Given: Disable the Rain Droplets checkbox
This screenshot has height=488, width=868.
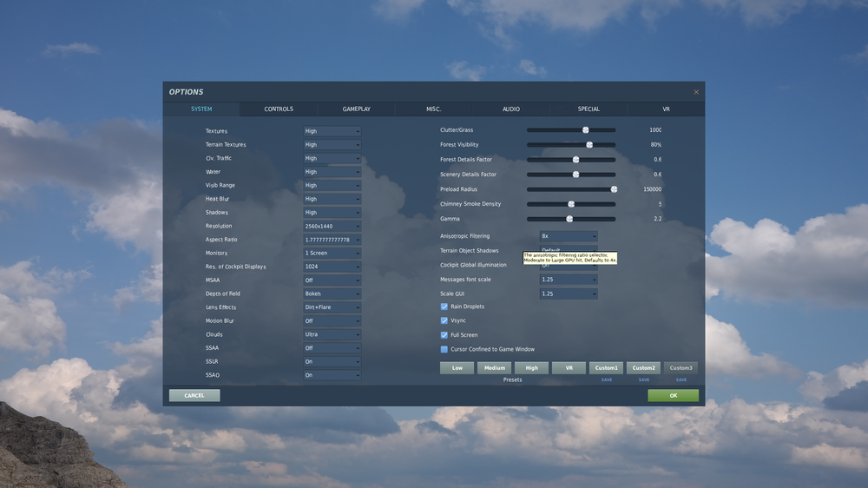Looking at the screenshot, I should [444, 307].
